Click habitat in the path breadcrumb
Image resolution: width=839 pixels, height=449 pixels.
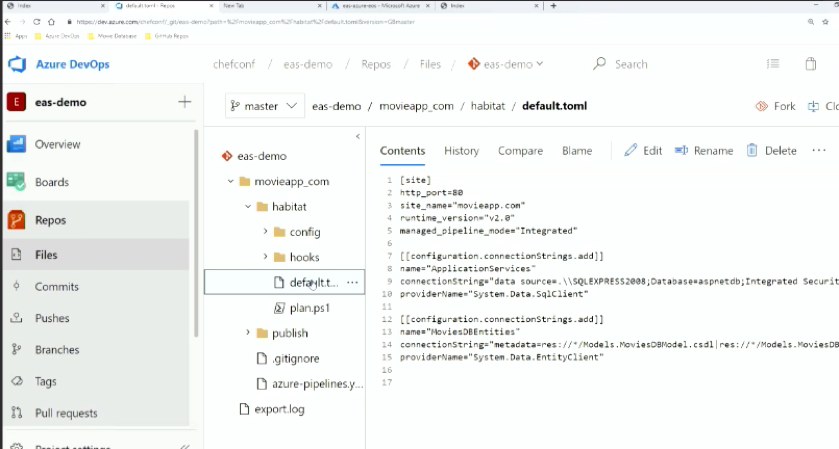click(488, 106)
